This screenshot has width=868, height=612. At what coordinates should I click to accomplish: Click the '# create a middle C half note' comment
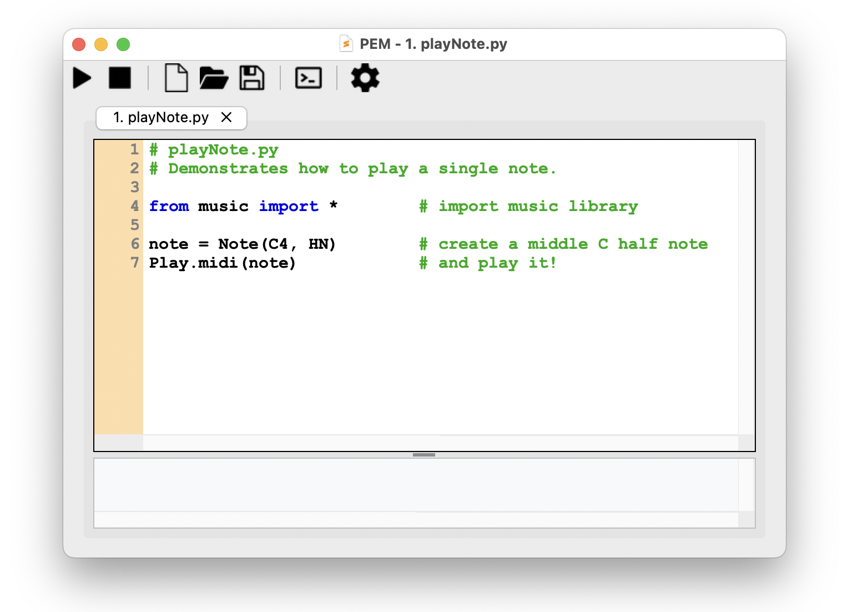[x=563, y=244]
